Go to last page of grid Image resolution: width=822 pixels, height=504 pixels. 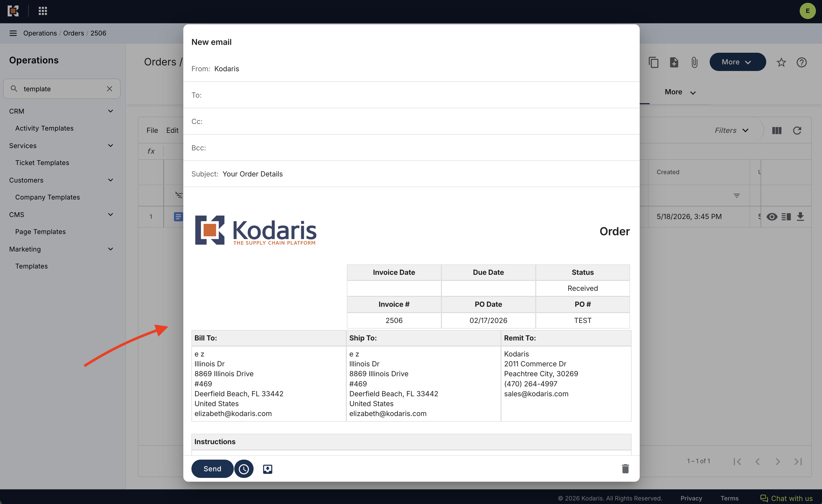(798, 461)
